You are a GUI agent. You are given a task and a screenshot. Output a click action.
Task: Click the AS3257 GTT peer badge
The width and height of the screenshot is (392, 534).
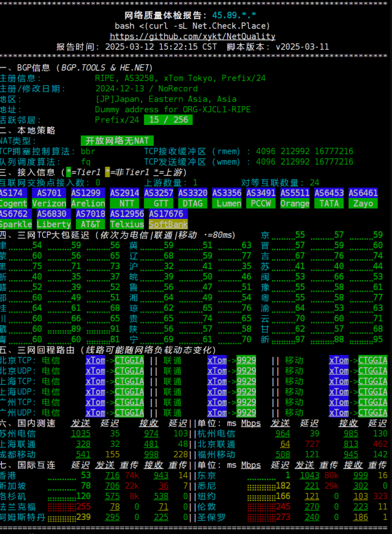coord(159,198)
